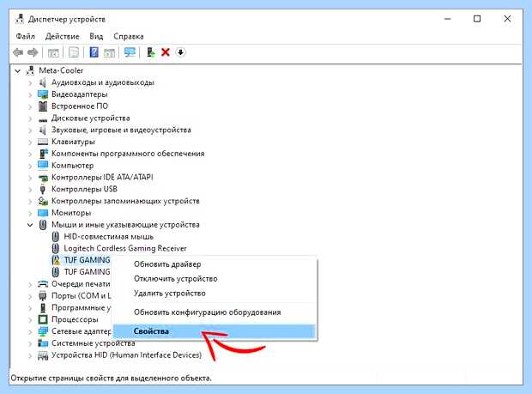Click the Очереди печати printer icon
The height and width of the screenshot is (394, 532).
tap(43, 284)
